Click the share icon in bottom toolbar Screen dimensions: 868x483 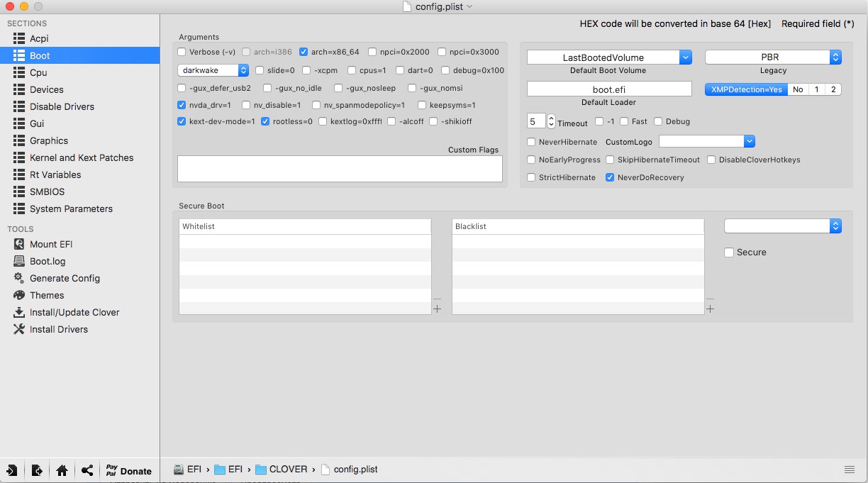(87, 470)
